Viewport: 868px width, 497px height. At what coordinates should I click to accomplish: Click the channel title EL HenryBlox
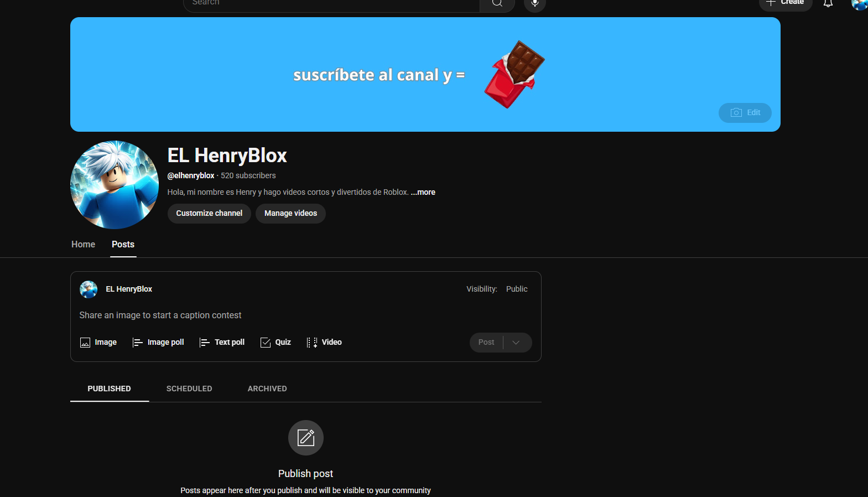227,156
